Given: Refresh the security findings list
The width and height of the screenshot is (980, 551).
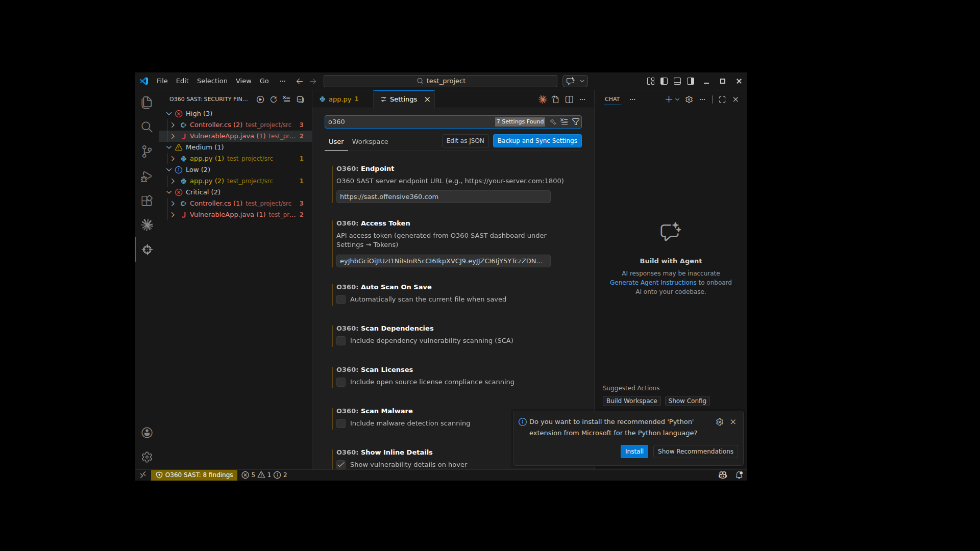Looking at the screenshot, I should tap(274, 99).
